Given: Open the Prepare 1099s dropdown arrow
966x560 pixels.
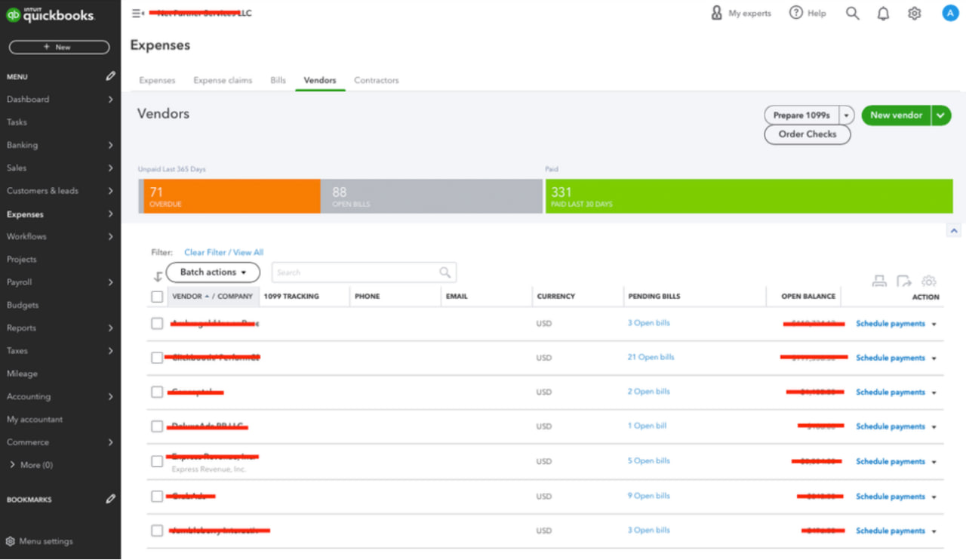Looking at the screenshot, I should coord(847,115).
